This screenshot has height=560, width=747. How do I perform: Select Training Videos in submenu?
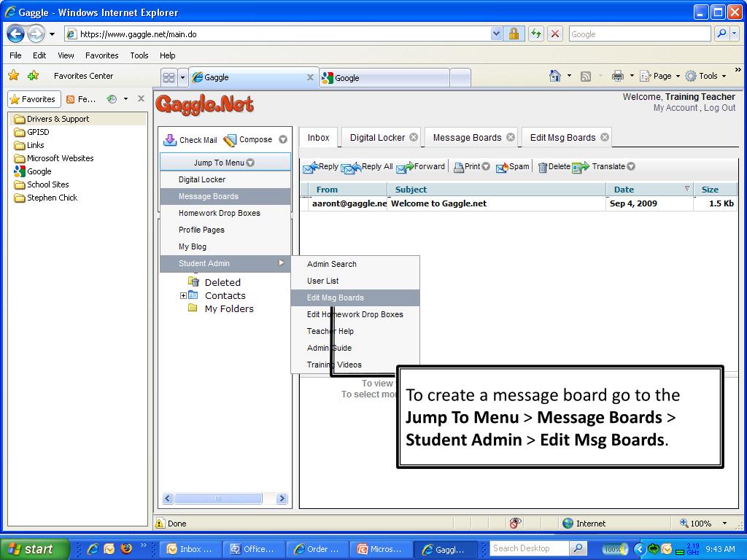[x=355, y=365]
